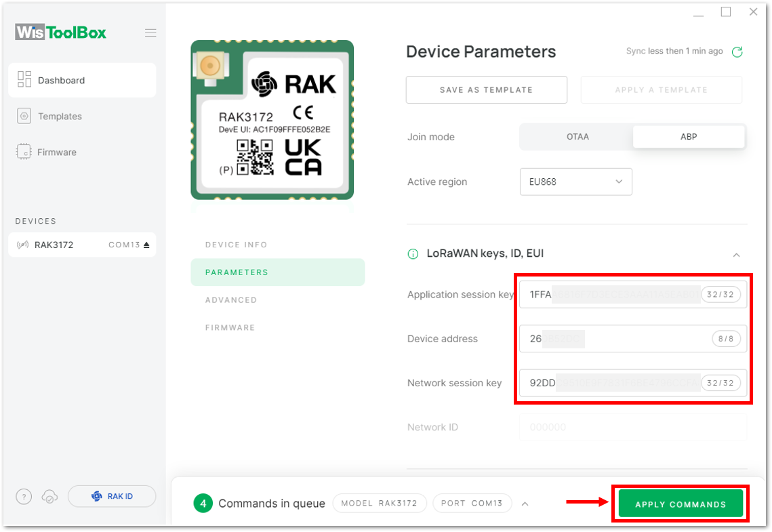Toggle the sidebar hamburger menu

point(150,33)
